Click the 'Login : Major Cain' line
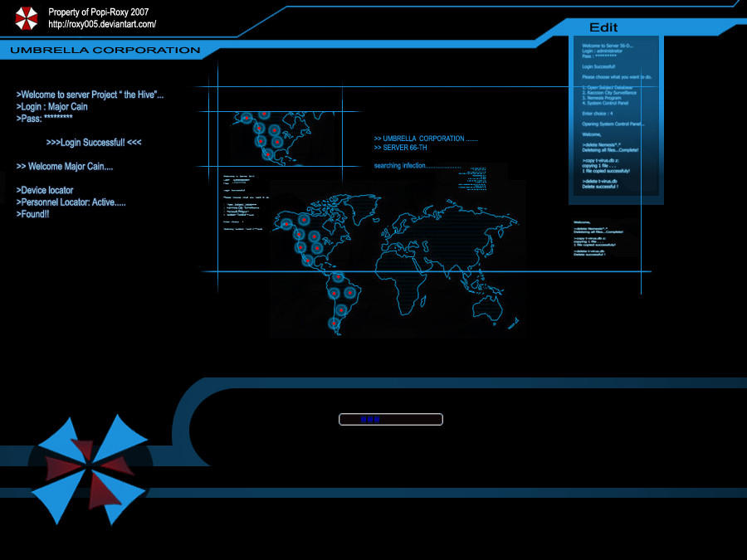Image resolution: width=747 pixels, height=560 pixels. click(52, 107)
